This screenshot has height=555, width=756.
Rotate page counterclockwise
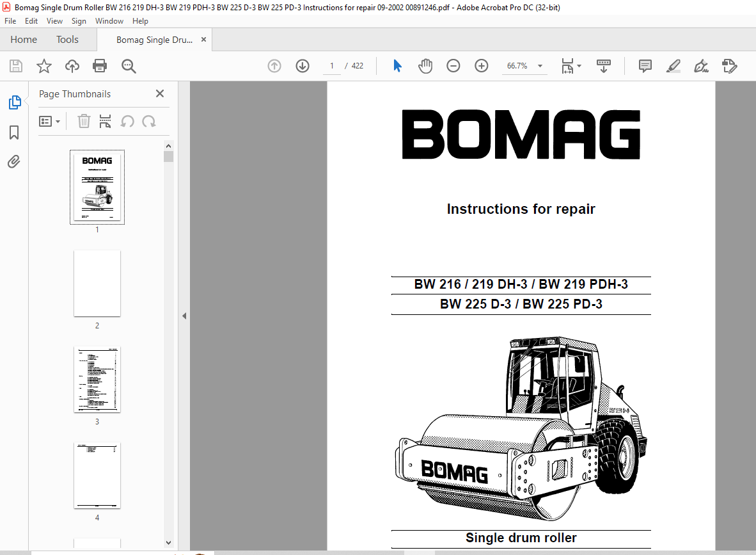[127, 121]
